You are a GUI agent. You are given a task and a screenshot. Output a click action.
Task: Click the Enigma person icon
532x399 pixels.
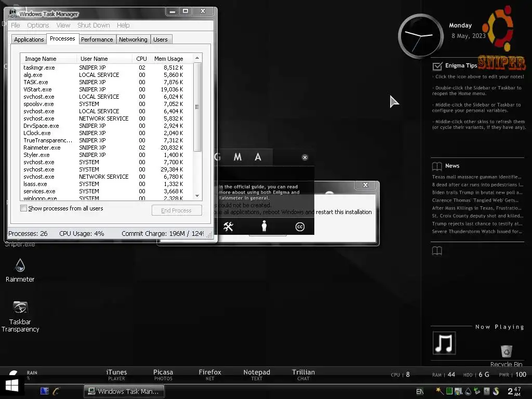(264, 226)
